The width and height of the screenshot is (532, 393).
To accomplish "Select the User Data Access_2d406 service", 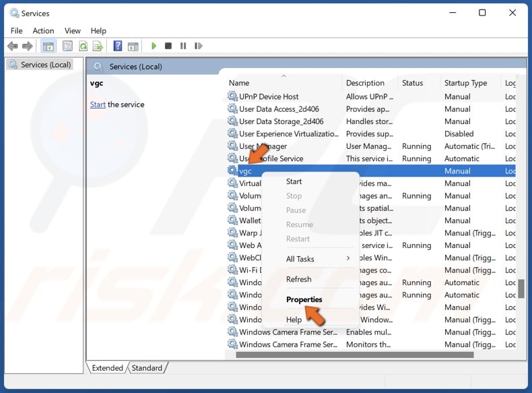I will (x=279, y=109).
